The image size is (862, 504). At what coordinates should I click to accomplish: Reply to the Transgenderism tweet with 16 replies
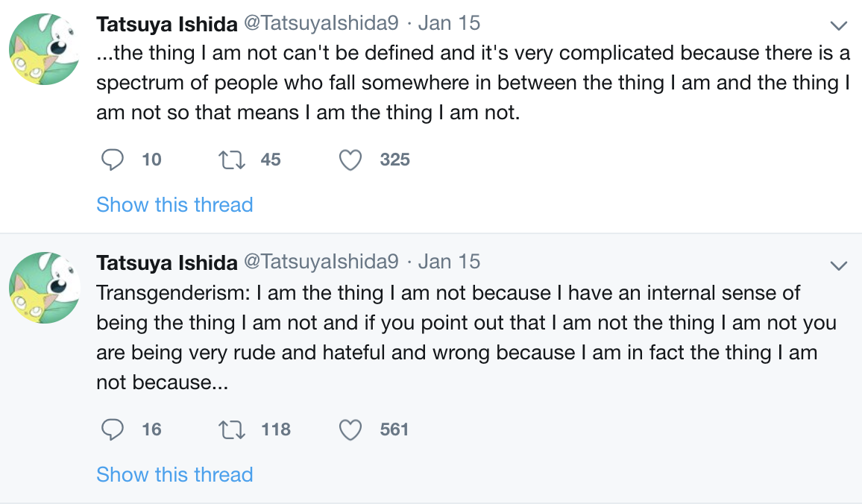pos(113,429)
